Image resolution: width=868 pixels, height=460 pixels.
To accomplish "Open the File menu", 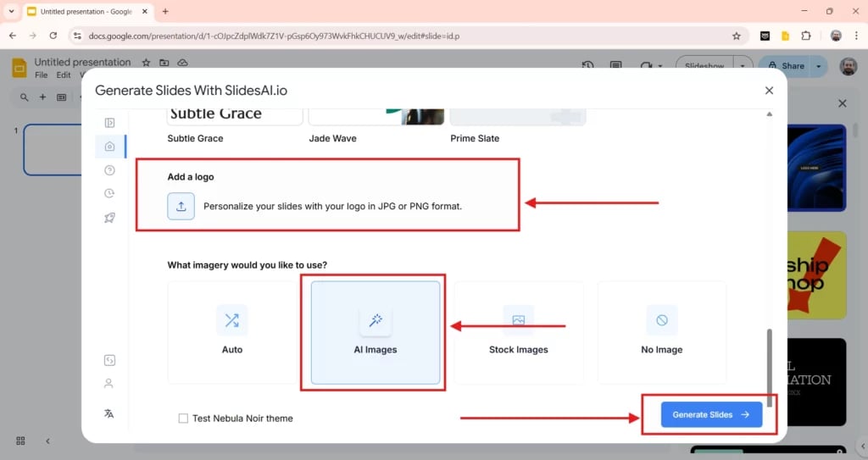I will click(42, 75).
